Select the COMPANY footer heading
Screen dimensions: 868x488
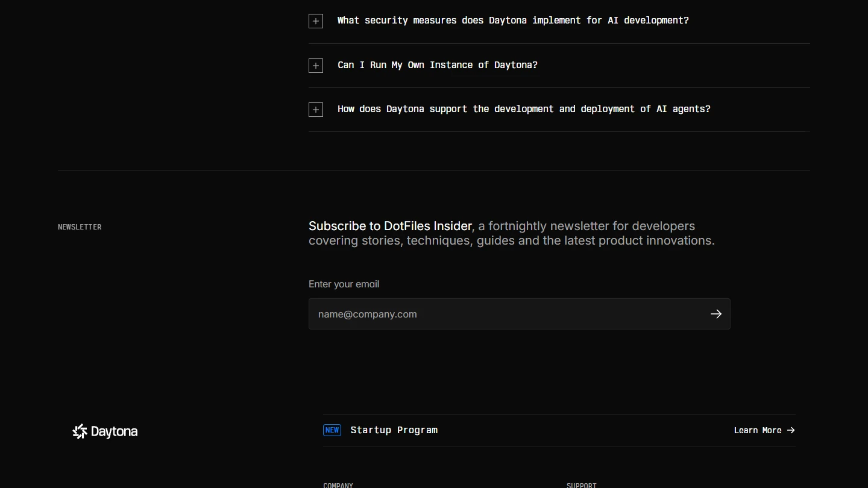point(338,484)
